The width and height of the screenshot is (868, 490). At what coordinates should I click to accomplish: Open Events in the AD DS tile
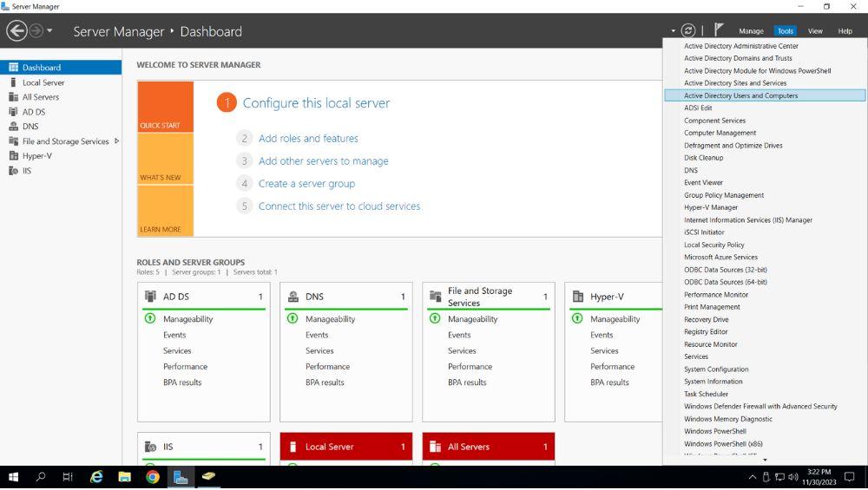coord(174,335)
